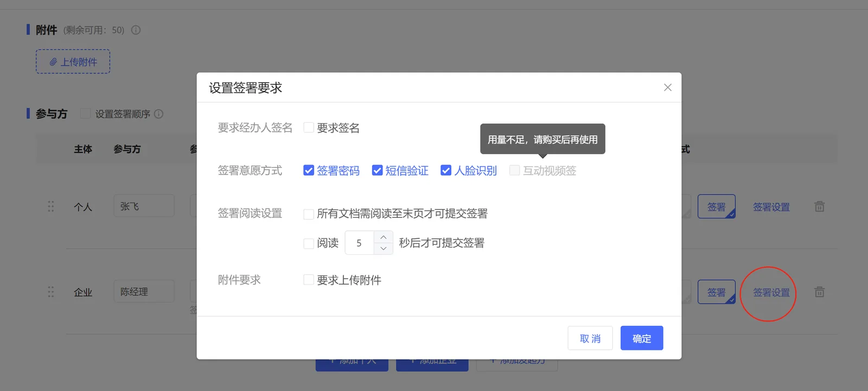Click the 张飞 name field
The image size is (868, 391).
coord(144,206)
